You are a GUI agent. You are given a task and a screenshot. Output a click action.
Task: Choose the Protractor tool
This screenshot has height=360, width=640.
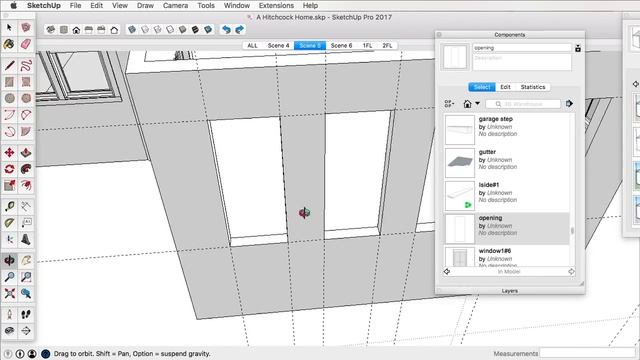point(9,223)
